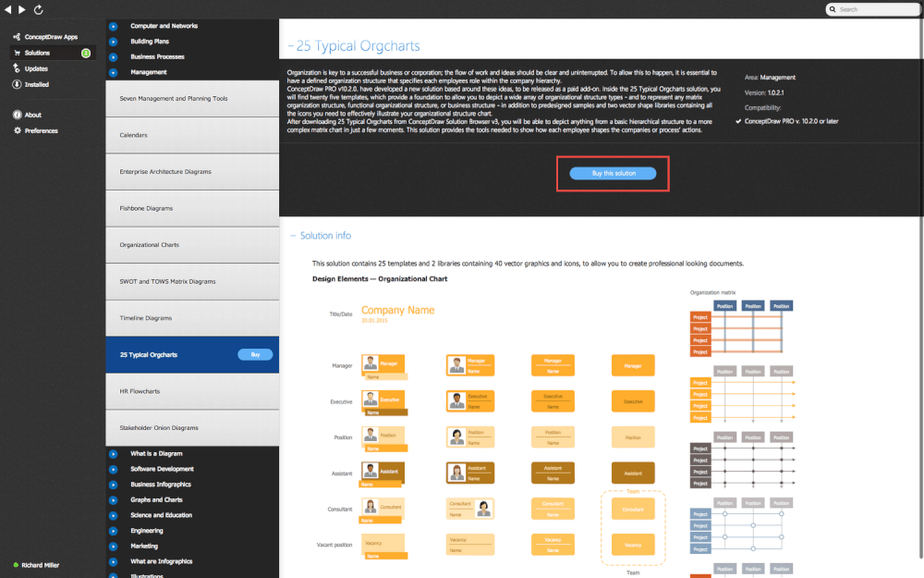Go forward with the right arrow
The image size is (924, 578).
click(22, 9)
